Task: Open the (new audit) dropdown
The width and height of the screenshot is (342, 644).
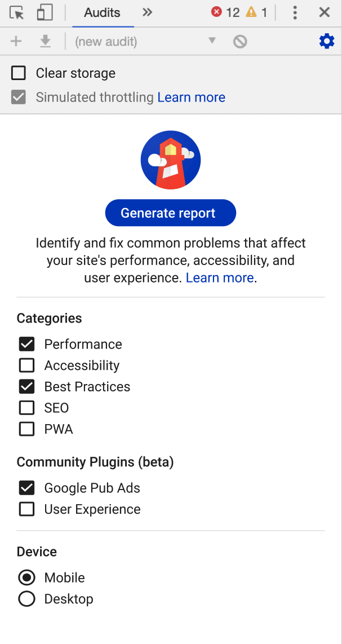Action: [x=211, y=41]
